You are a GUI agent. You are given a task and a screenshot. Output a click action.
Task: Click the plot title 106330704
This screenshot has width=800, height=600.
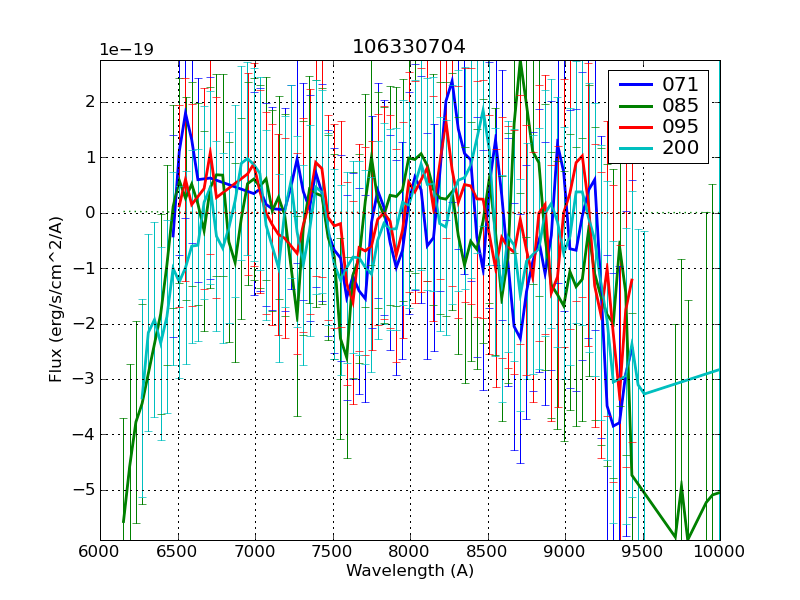[409, 47]
